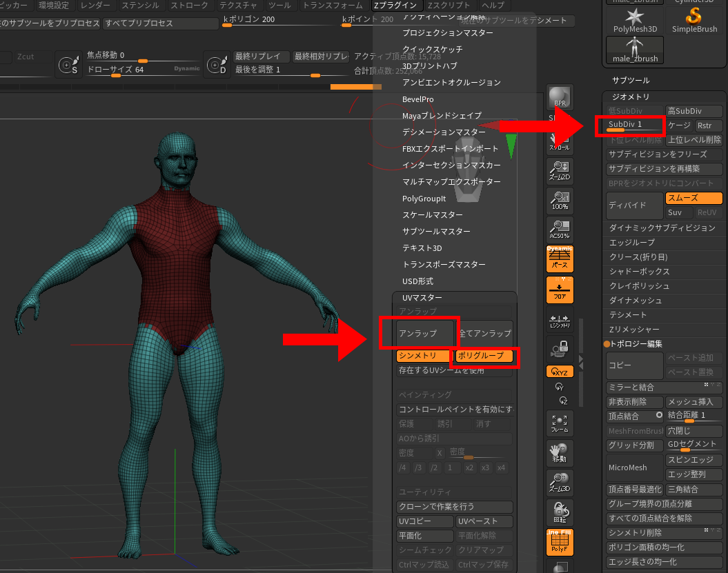728x573 pixels.
Task: Adjust the SubDiv 1 slider
Action: click(635, 125)
